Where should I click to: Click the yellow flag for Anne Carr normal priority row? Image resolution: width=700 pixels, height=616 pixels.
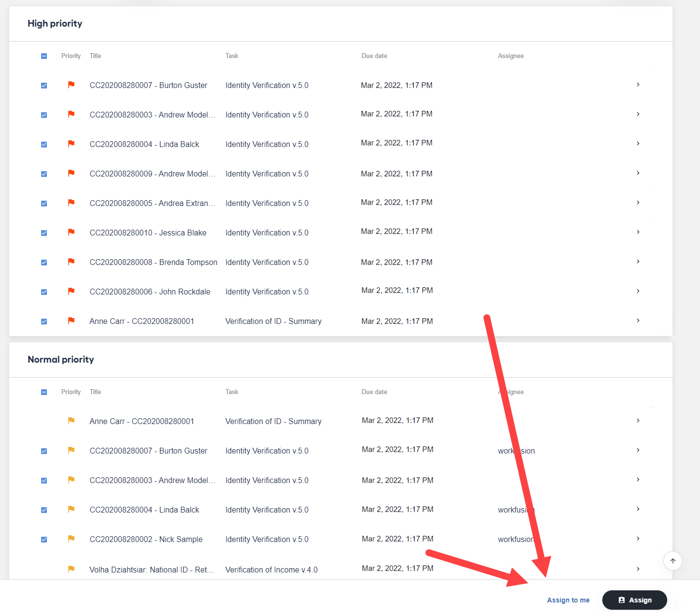click(x=71, y=421)
